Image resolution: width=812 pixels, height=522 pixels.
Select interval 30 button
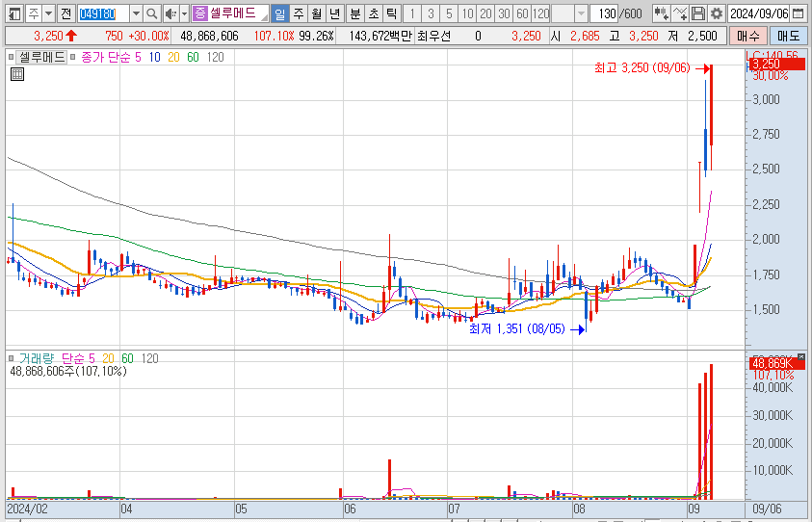[x=505, y=13]
